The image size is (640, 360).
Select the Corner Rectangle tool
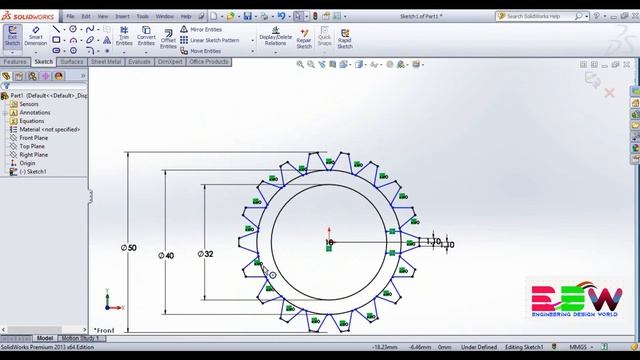(x=56, y=40)
